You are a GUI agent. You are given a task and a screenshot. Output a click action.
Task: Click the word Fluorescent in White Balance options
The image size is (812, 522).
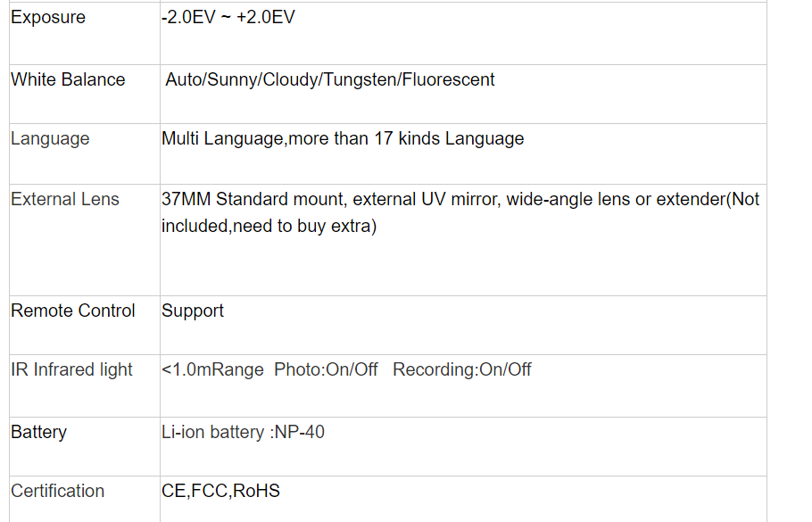click(448, 79)
